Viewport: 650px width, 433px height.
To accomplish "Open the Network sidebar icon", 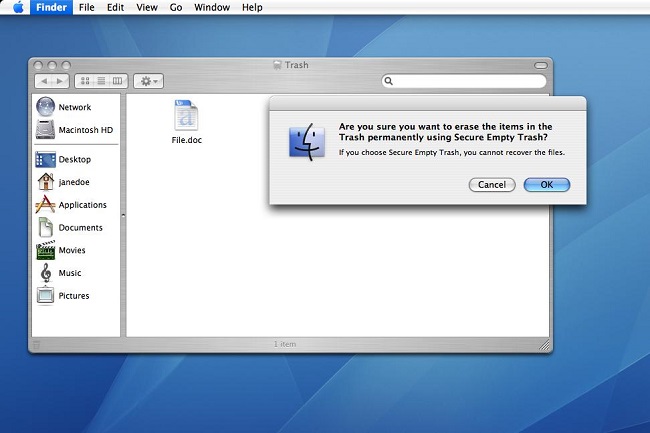I will click(x=45, y=107).
